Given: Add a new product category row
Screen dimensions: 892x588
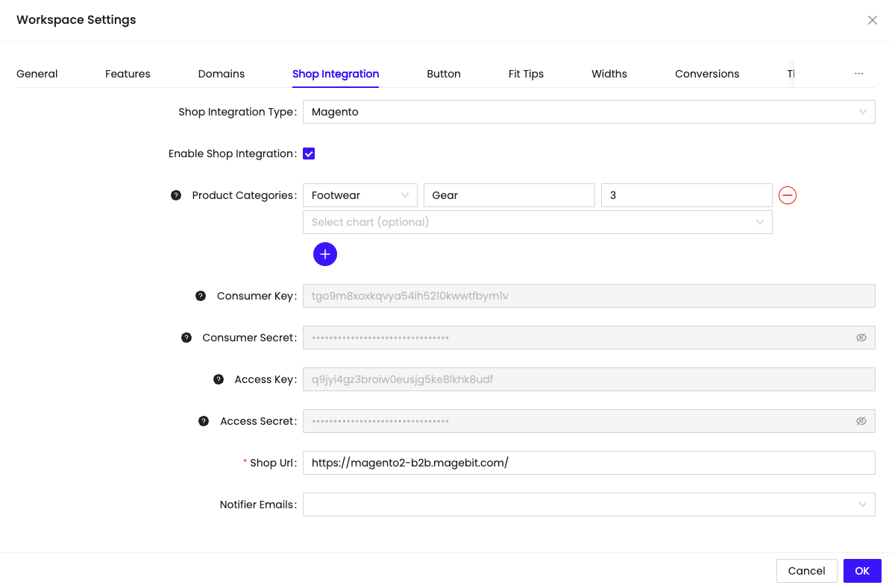Looking at the screenshot, I should [x=324, y=253].
